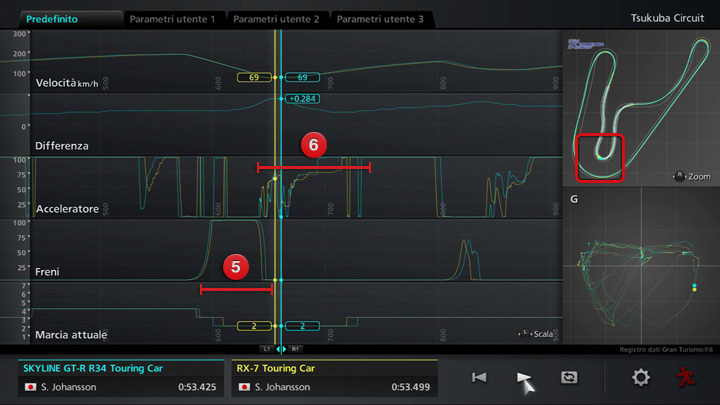Select the SKYLINE GT-R R34 Touring Car entry

121,377
